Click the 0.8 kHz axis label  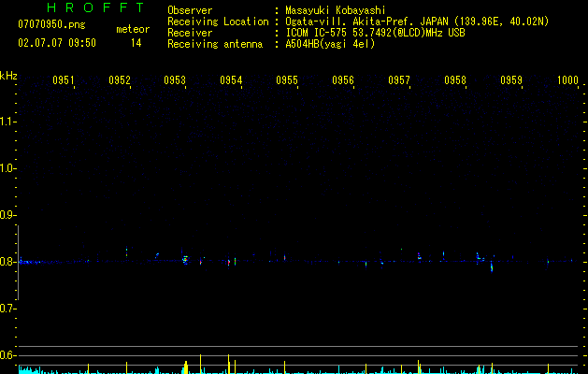point(7,262)
